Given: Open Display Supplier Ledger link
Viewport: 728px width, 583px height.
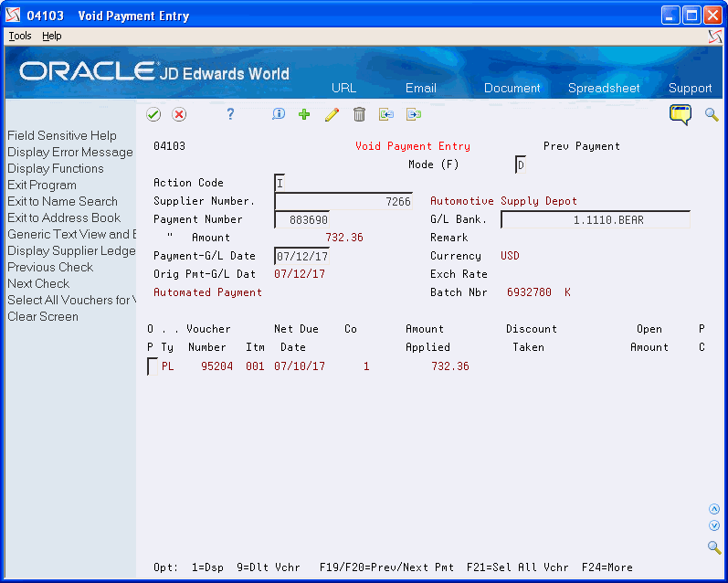Looking at the screenshot, I should click(x=71, y=251).
